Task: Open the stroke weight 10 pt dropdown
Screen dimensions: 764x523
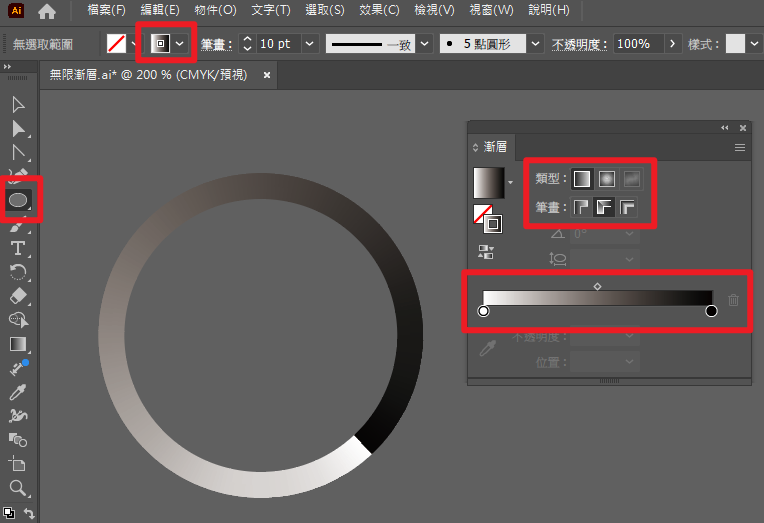Action: 309,45
